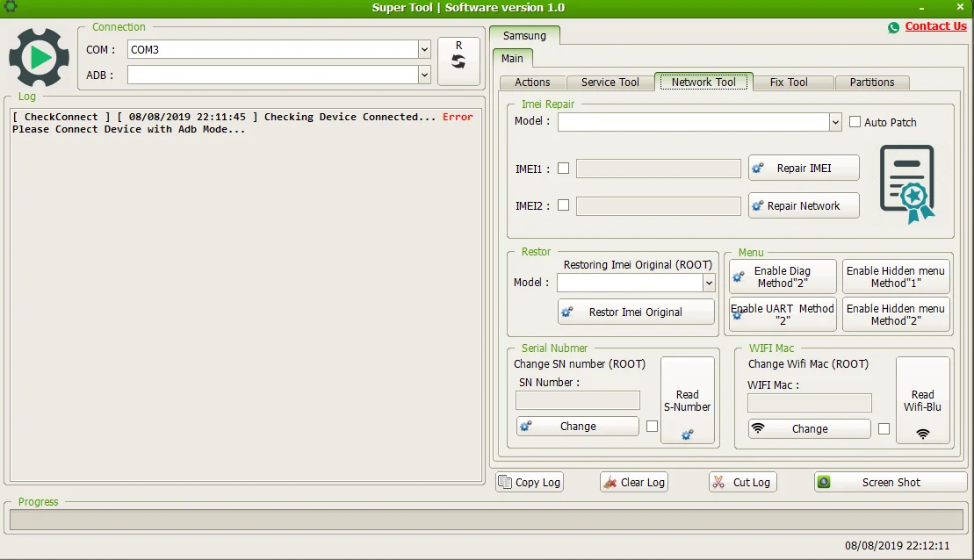Click the Repair IMEI button label

coord(804,168)
